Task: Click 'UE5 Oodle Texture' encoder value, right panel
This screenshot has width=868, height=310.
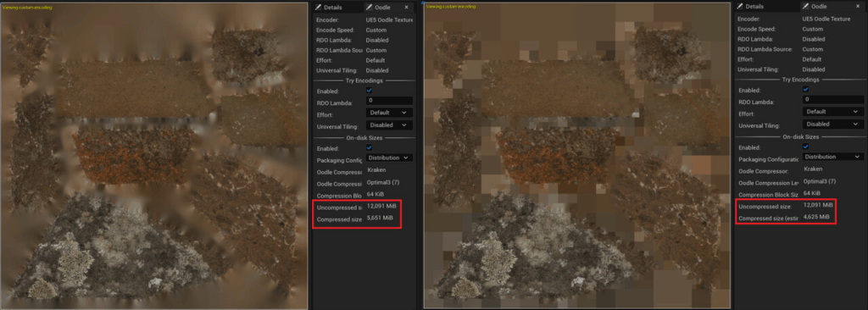Action: tap(827, 19)
